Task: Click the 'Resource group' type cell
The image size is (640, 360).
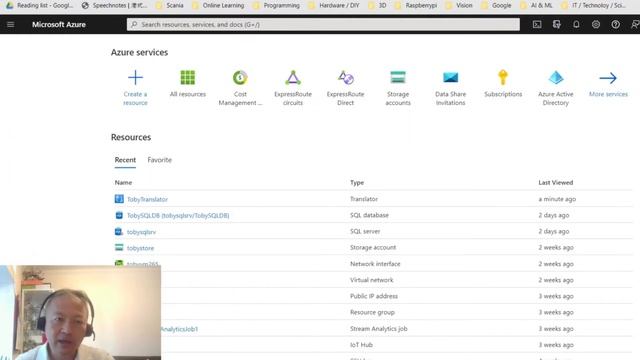Action: (x=372, y=312)
